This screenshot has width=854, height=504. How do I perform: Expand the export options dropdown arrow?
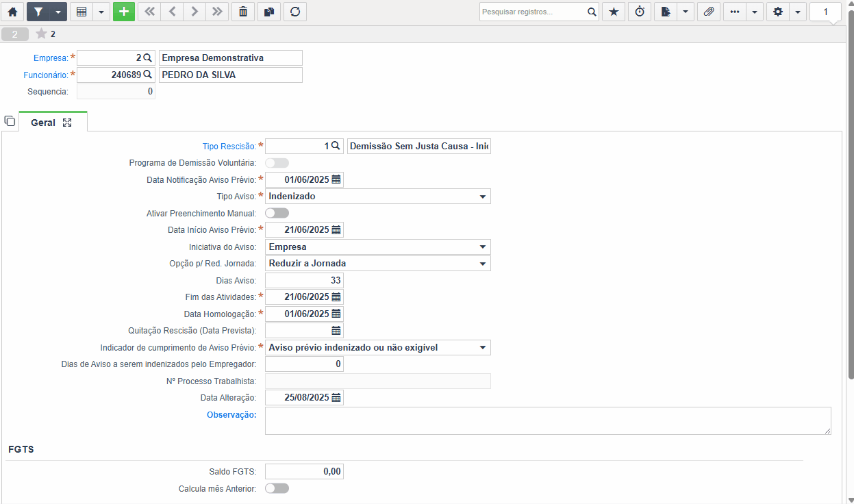tap(686, 12)
